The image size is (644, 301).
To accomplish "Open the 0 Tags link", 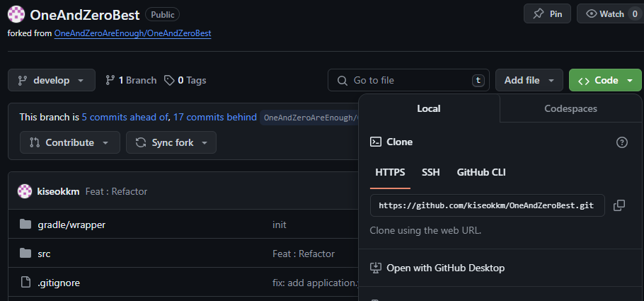I will tap(185, 80).
